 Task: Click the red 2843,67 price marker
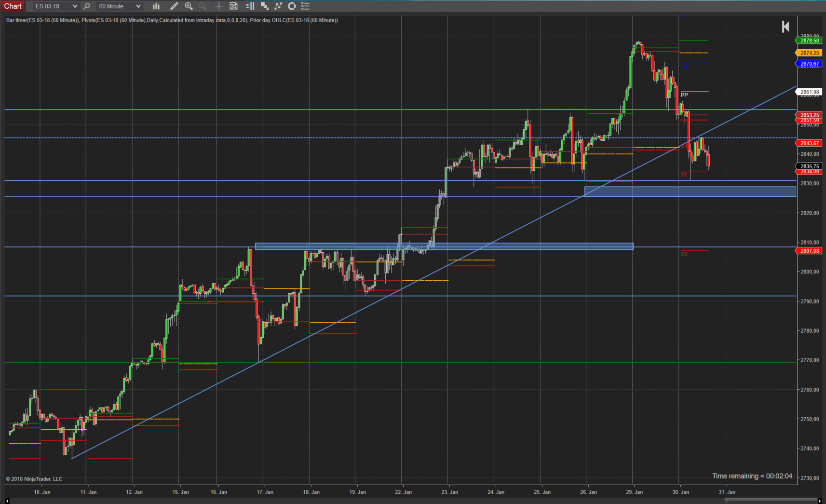click(x=809, y=143)
